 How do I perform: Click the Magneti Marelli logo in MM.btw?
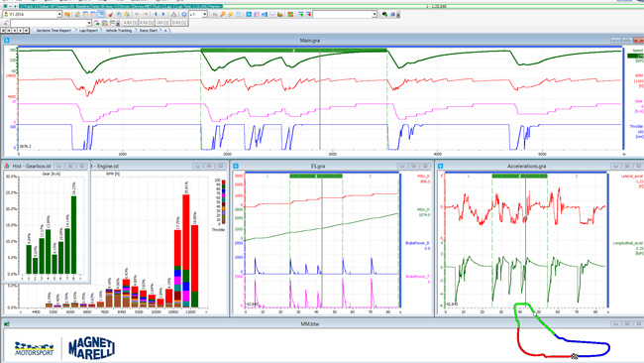click(91, 348)
